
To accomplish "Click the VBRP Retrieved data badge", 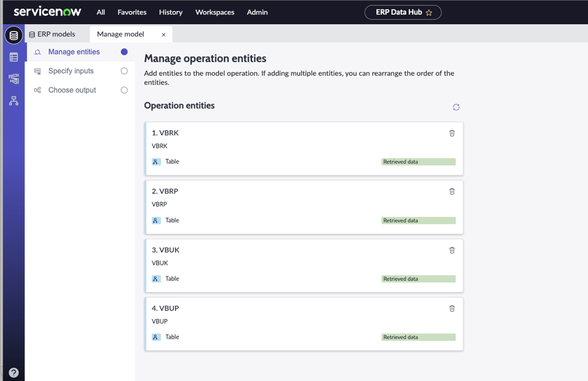I will 419,220.
